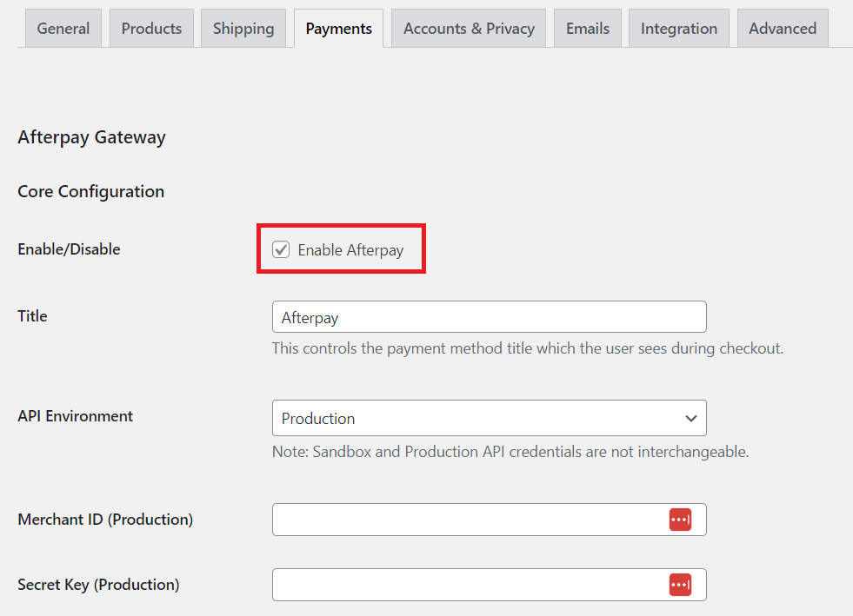Toggle the Enable Afterpay checkbox

pyautogui.click(x=281, y=250)
